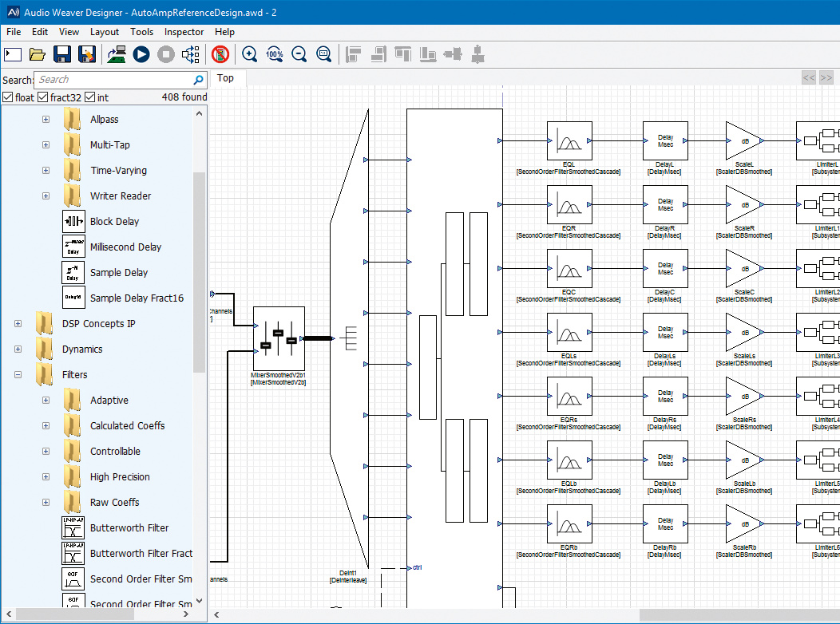
Task: Click the Zoom In magnifier icon
Action: click(x=250, y=54)
